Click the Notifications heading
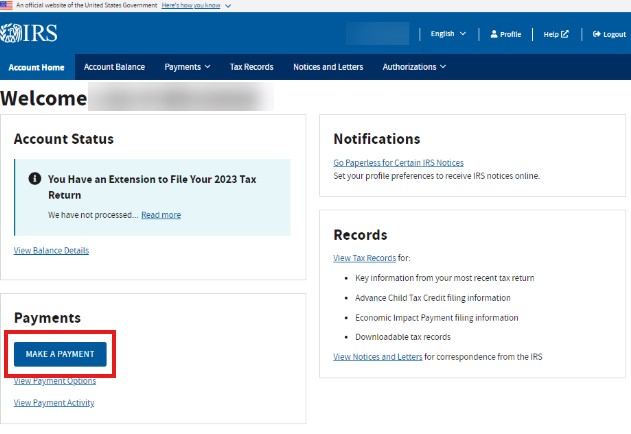This screenshot has height=434, width=631. tap(377, 139)
